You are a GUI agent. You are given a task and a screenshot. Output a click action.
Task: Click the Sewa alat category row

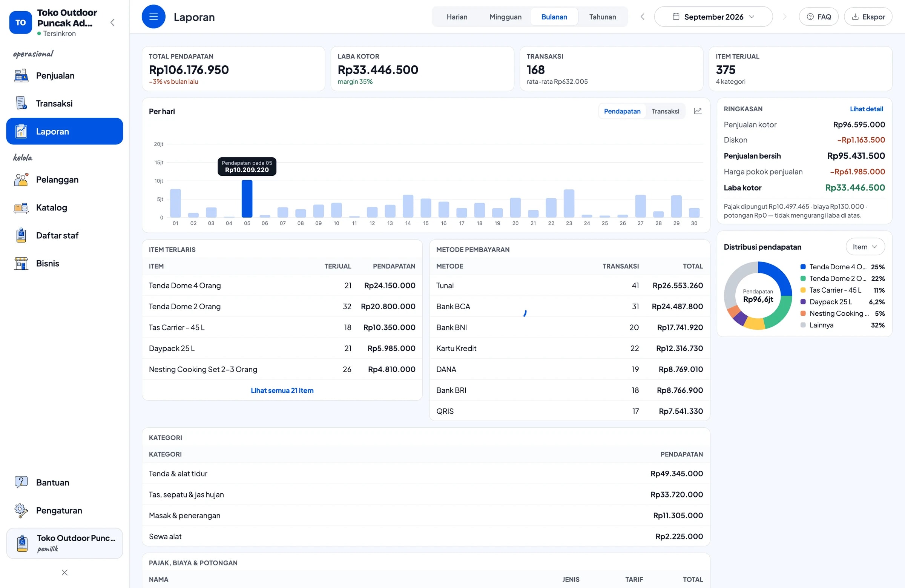coord(425,536)
